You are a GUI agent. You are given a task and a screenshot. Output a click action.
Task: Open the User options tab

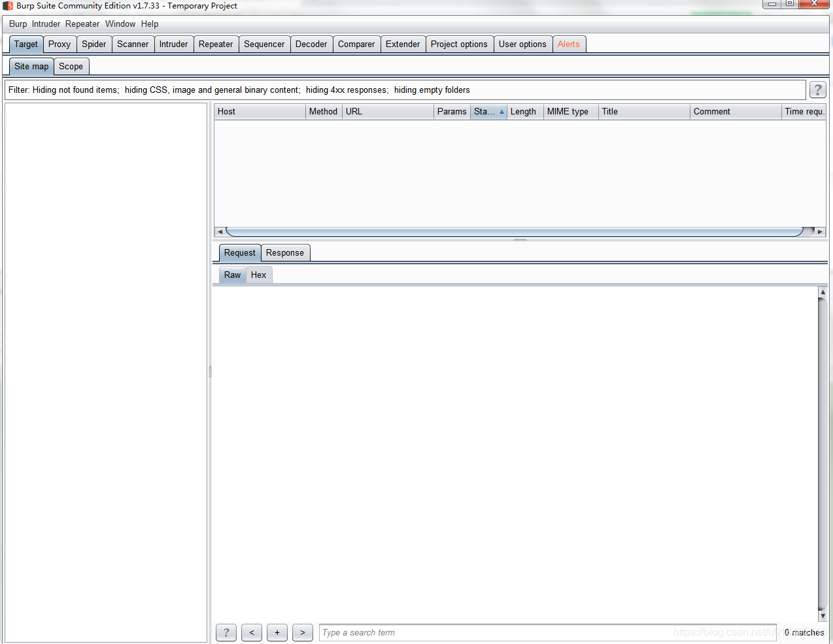(x=522, y=44)
